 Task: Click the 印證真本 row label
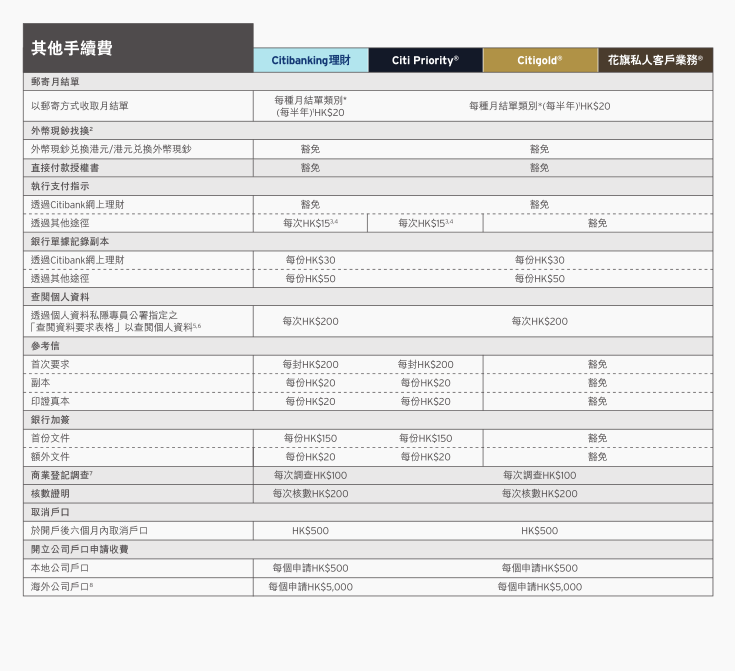coord(50,401)
